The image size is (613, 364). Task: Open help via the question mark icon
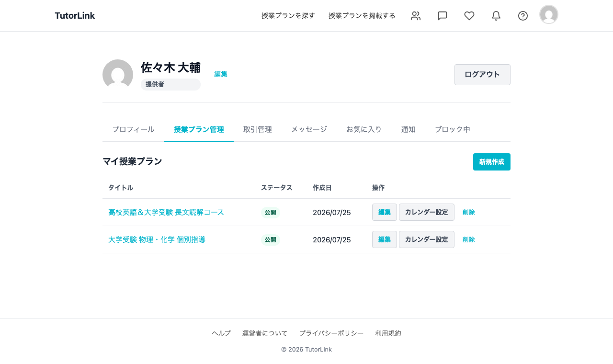coord(523,16)
